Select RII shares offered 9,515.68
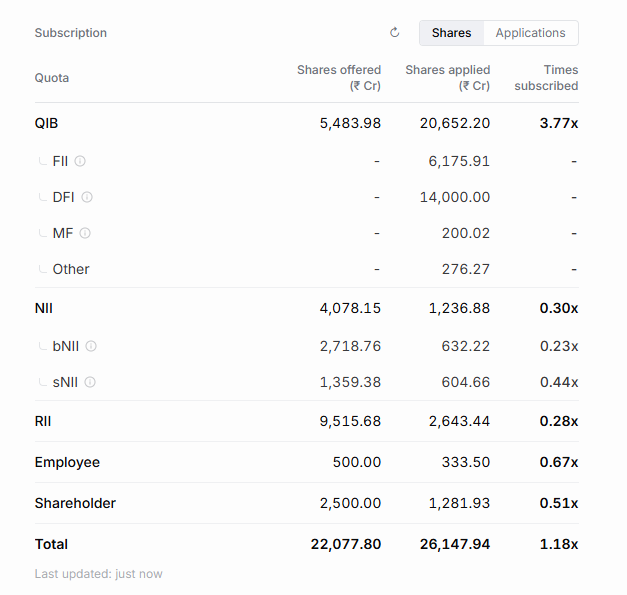The width and height of the screenshot is (627, 595). tap(350, 421)
